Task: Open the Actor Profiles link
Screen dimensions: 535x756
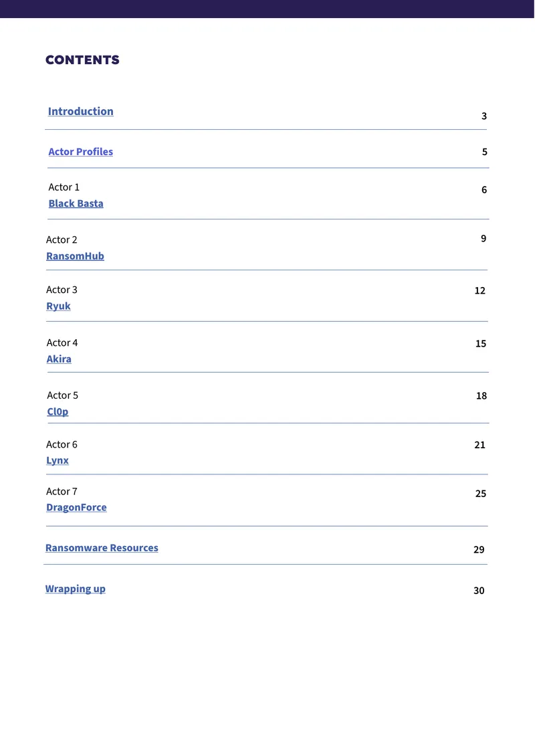Action: click(80, 152)
